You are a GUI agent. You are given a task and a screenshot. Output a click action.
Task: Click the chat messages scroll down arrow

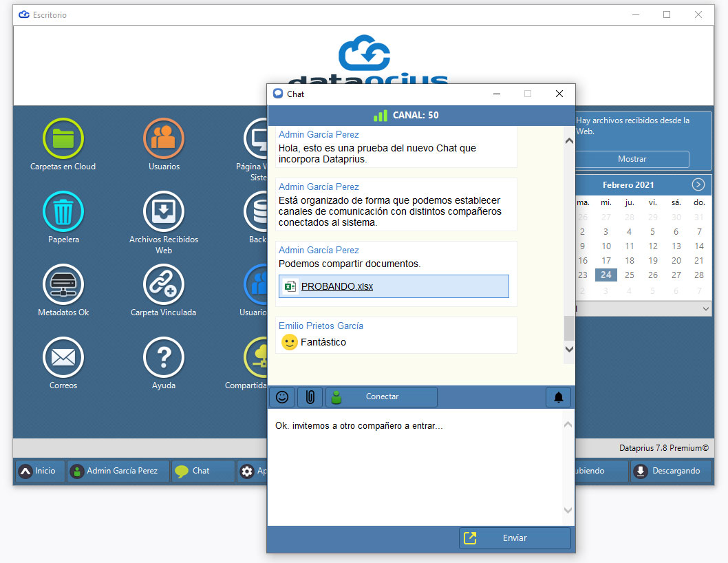[569, 349]
